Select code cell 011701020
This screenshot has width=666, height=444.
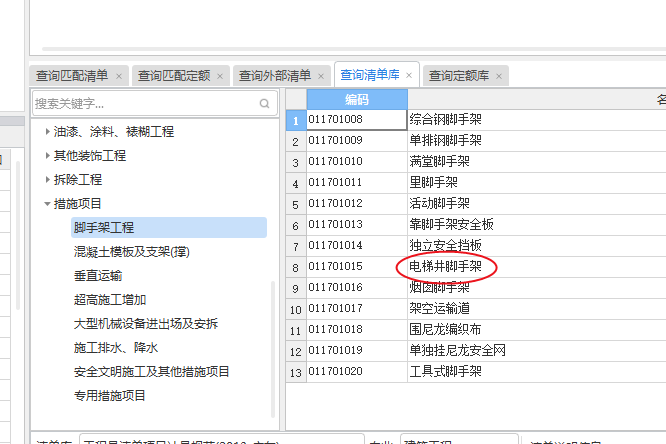point(357,372)
